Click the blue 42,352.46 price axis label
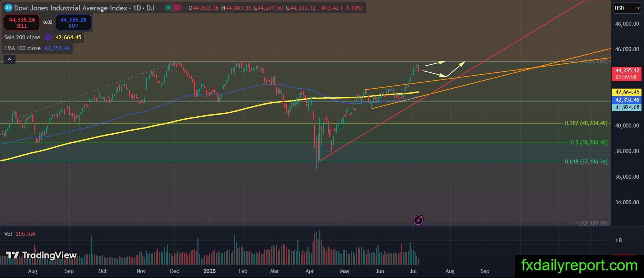The height and width of the screenshot is (278, 644). pos(627,100)
